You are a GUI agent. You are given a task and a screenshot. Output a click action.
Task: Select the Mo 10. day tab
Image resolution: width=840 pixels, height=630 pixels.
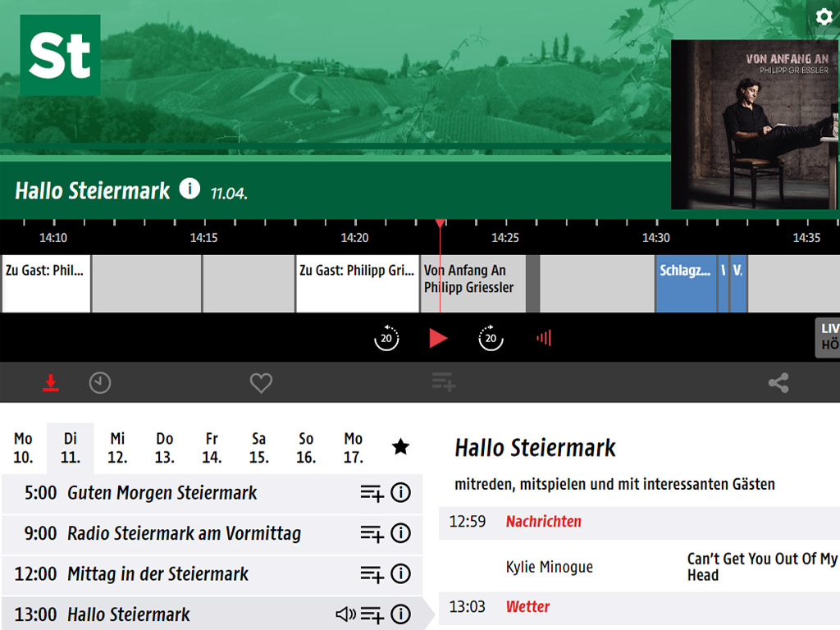[x=23, y=448]
